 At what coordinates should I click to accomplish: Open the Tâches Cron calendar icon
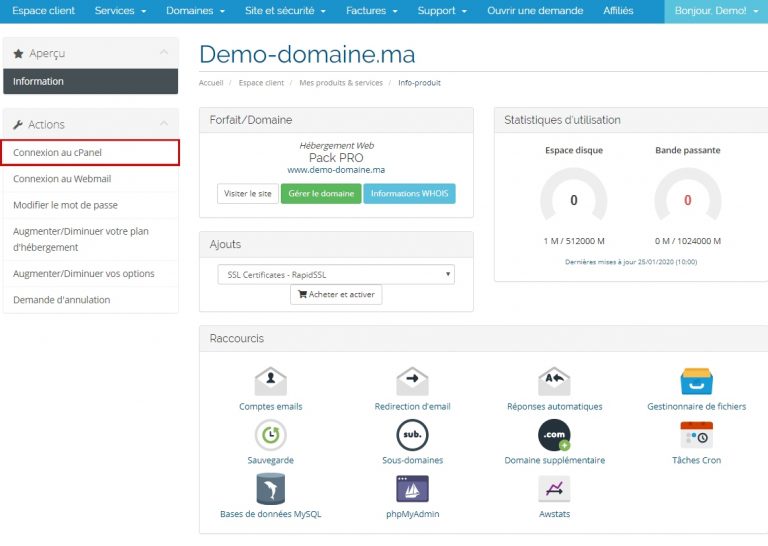[696, 435]
